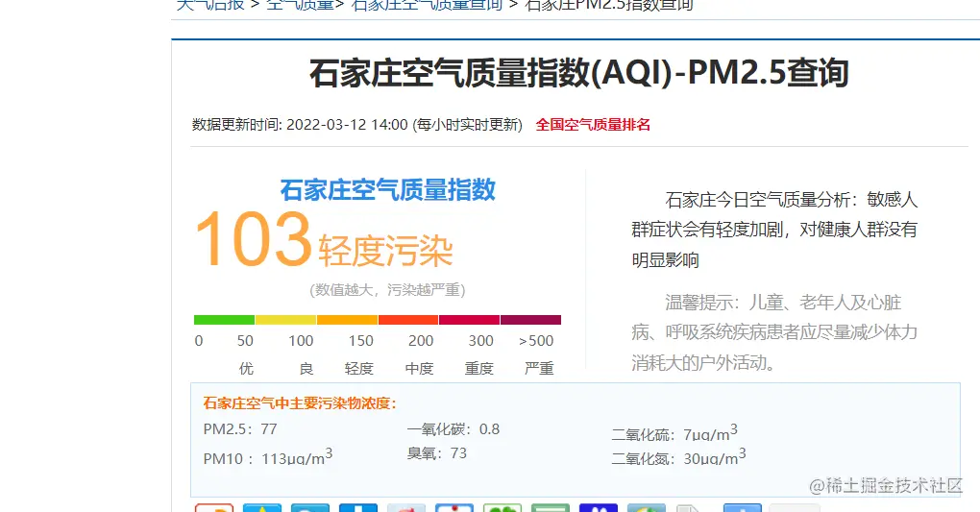Click the green segment of the AQI color bar
This screenshot has height=512, width=980.
pyautogui.click(x=225, y=320)
